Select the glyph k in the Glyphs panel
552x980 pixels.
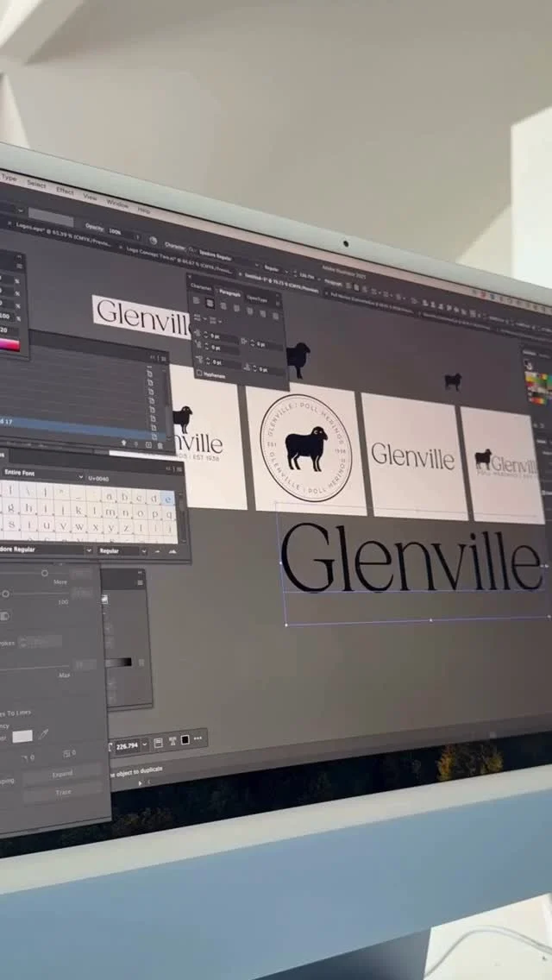tap(78, 510)
